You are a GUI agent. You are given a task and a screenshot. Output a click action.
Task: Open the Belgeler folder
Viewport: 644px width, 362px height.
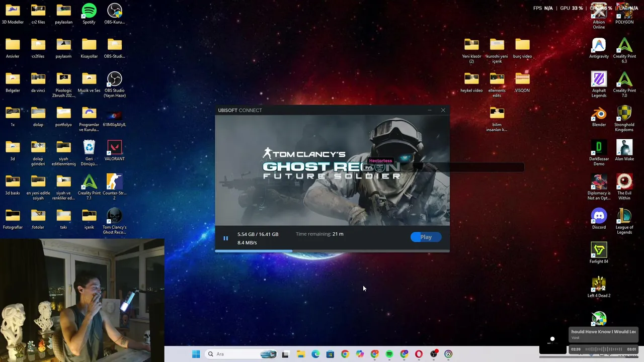pos(13,82)
